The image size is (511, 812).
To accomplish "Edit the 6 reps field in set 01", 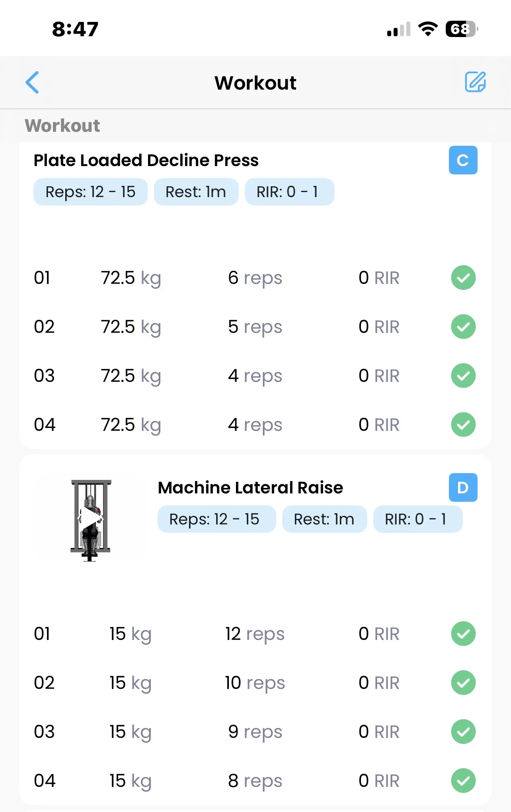I will tap(255, 278).
